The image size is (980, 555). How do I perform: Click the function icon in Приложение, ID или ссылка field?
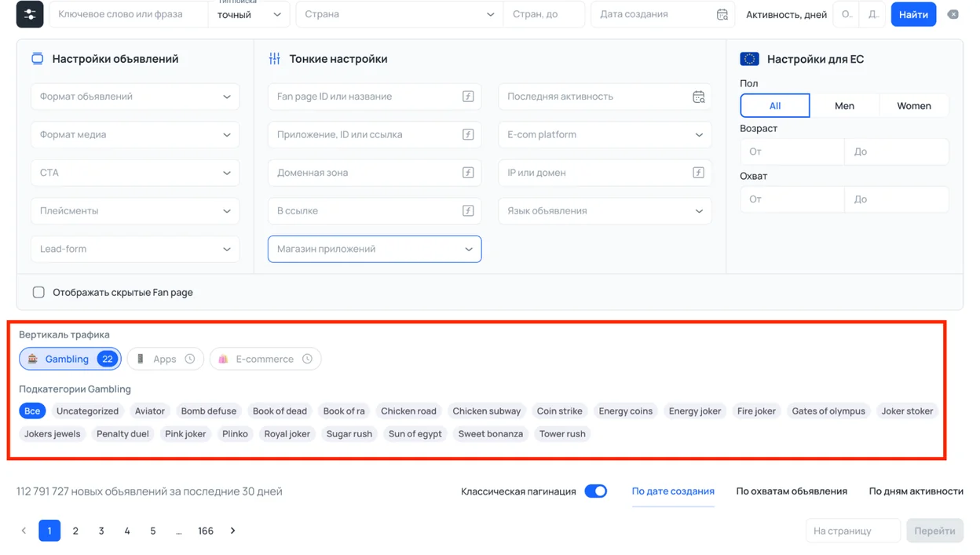468,134
